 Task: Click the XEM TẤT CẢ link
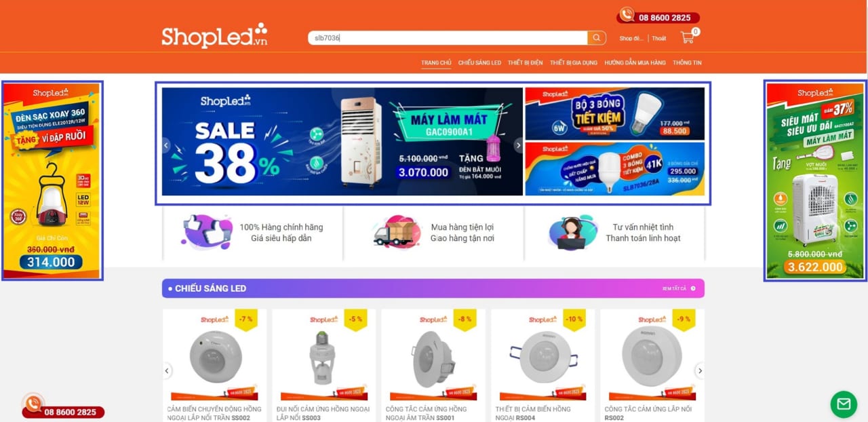tap(674, 288)
